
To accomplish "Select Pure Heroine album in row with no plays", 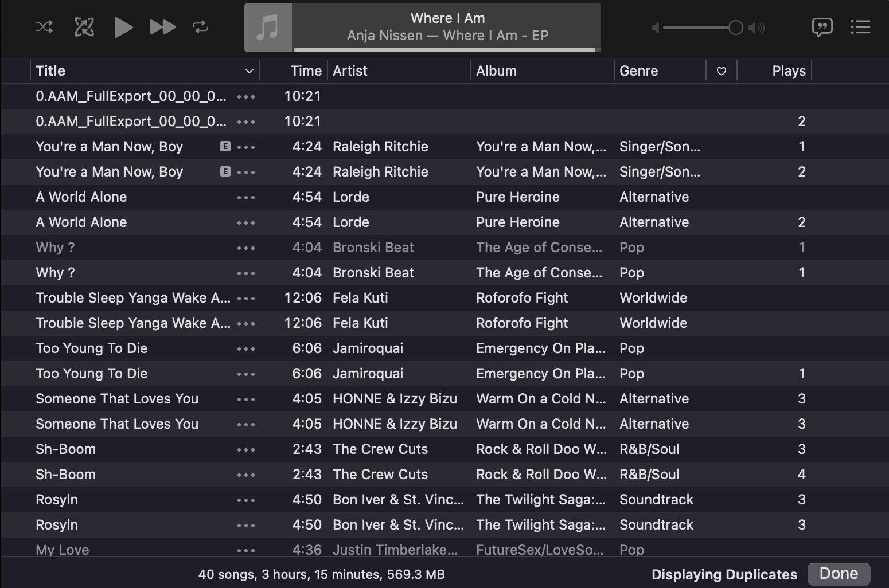I will [518, 197].
